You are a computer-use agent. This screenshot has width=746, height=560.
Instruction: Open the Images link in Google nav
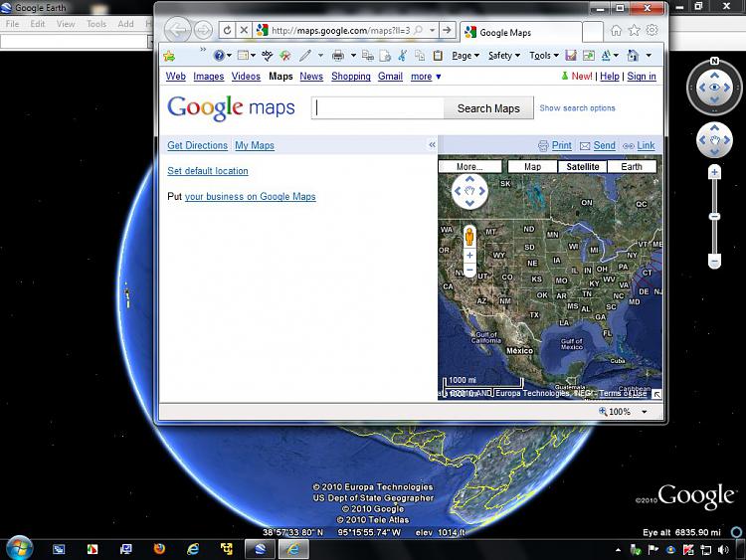click(x=209, y=77)
